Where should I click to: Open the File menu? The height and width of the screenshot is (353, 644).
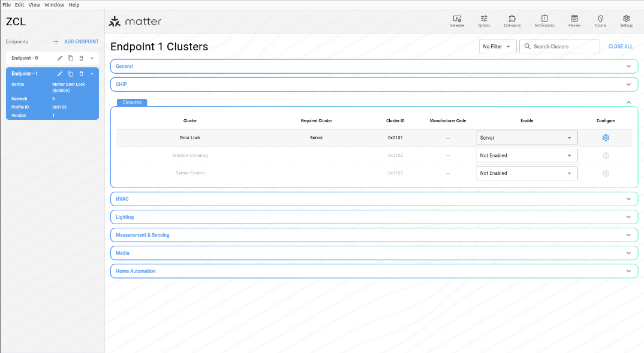click(7, 5)
